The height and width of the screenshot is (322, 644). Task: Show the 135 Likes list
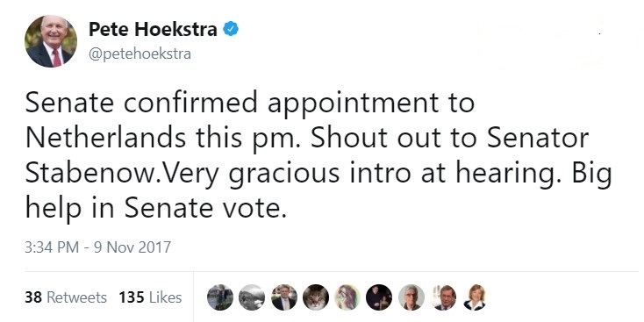tap(150, 297)
